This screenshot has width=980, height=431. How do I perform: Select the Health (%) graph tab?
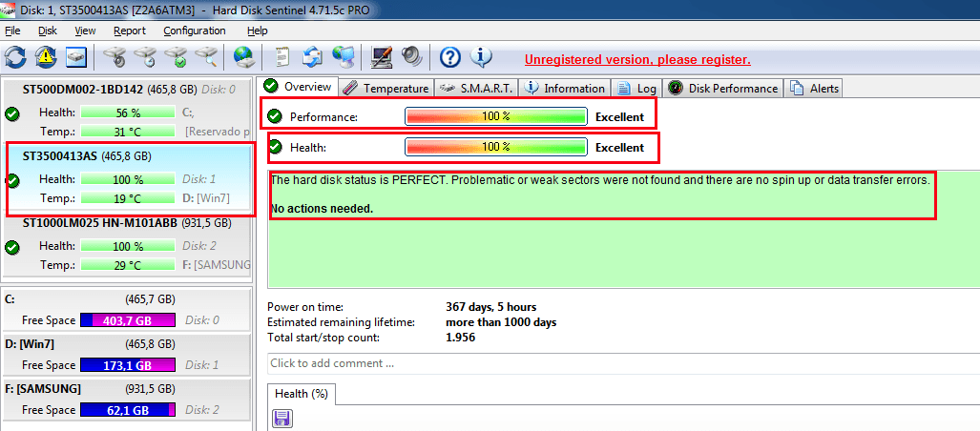[x=302, y=394]
